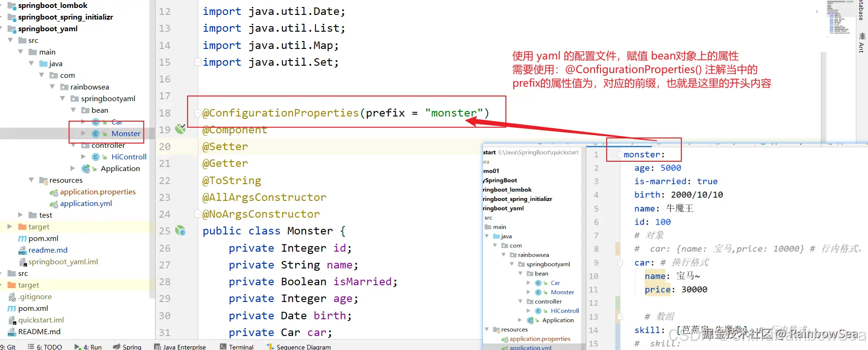Open the Terminal tool window
This screenshot has height=350, width=868.
pyautogui.click(x=237, y=347)
